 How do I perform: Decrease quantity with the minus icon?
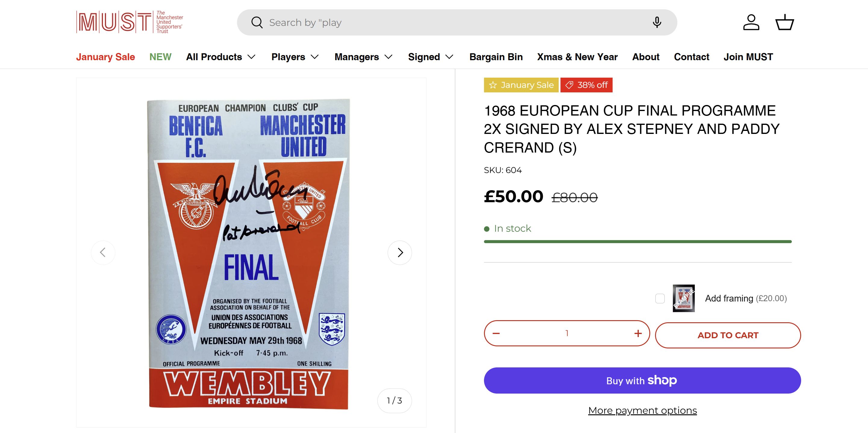496,333
